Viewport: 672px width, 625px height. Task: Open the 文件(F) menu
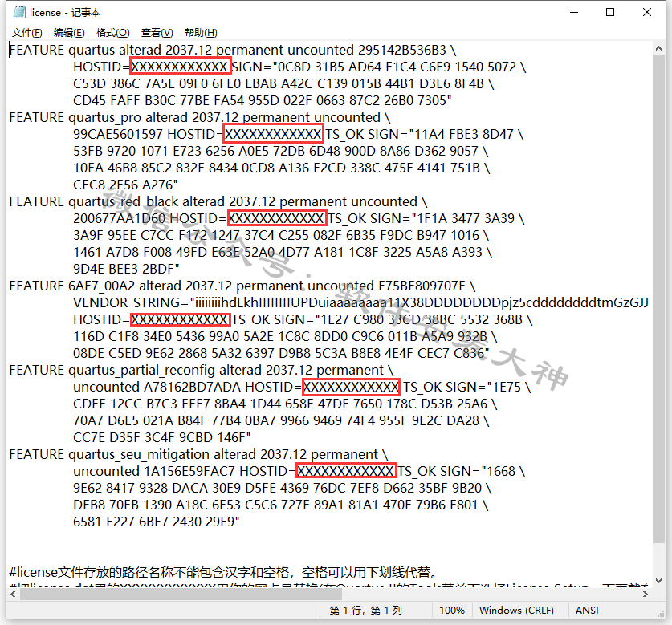pos(27,33)
